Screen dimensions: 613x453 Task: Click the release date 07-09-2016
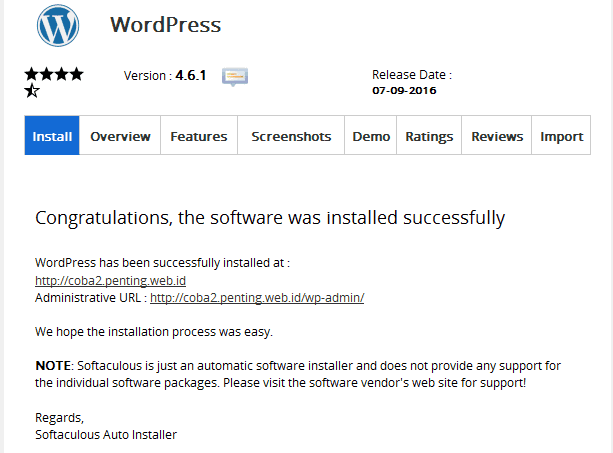[x=404, y=91]
